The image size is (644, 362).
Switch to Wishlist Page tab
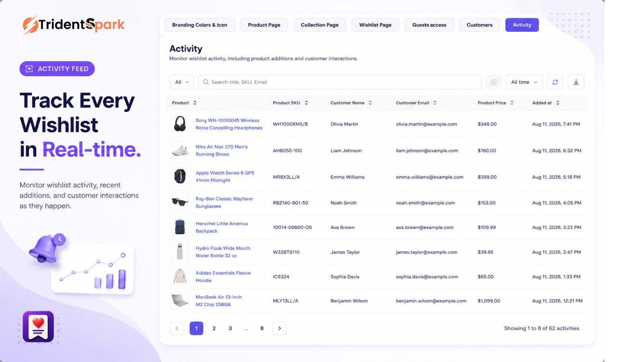[x=375, y=25]
